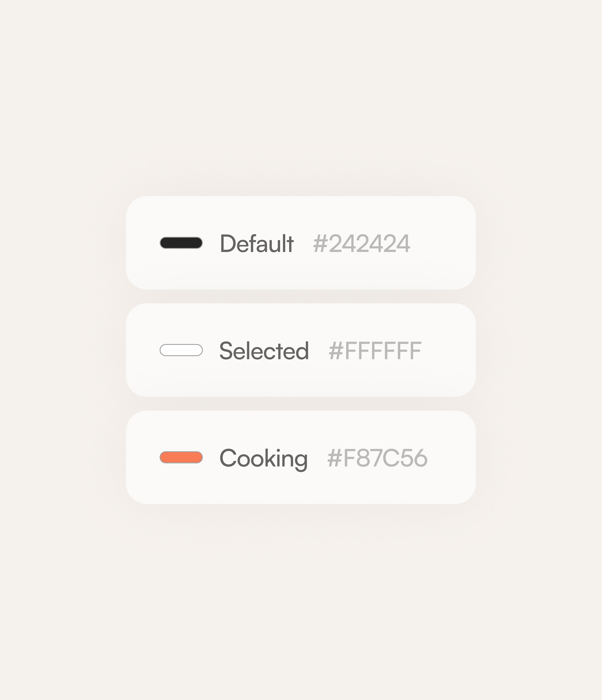
Task: Click the blank background below the Cooking card
Action: [301, 591]
